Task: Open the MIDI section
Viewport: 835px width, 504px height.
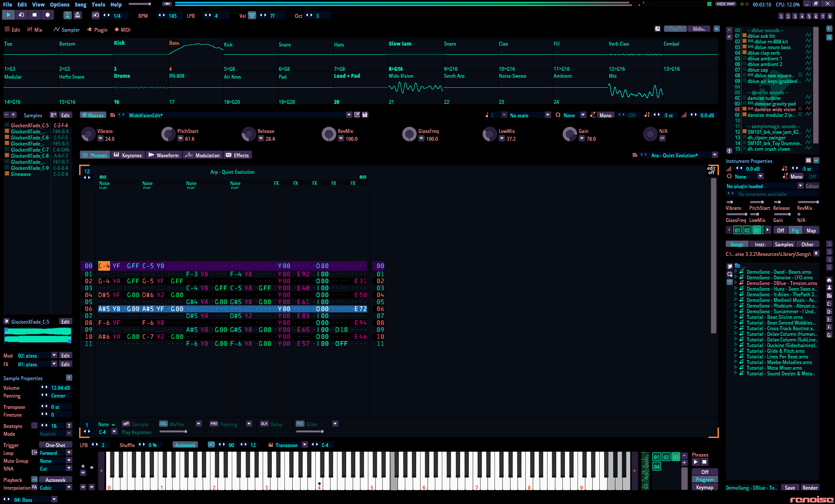Action: pyautogui.click(x=122, y=30)
